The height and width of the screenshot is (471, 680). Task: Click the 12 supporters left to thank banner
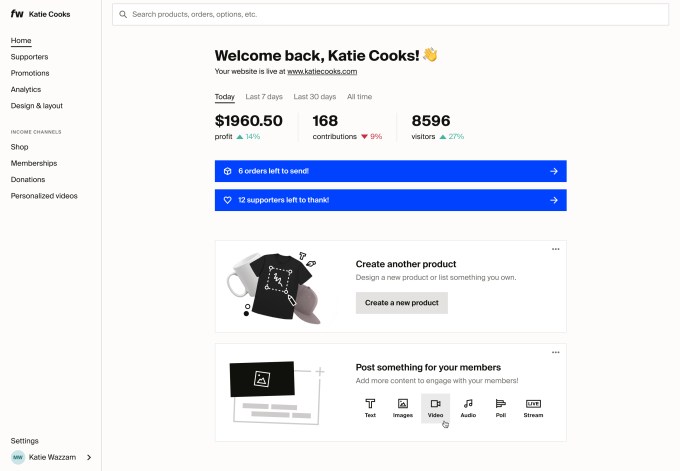[390, 200]
